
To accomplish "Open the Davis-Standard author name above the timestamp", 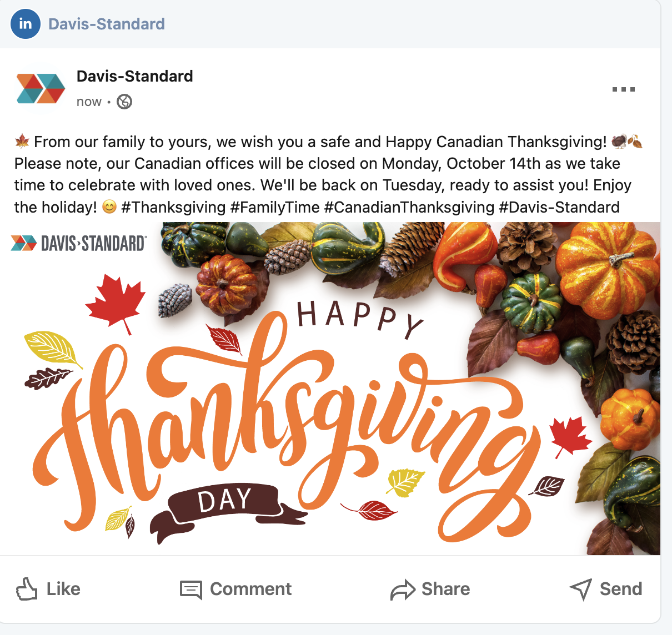I will pos(135,76).
